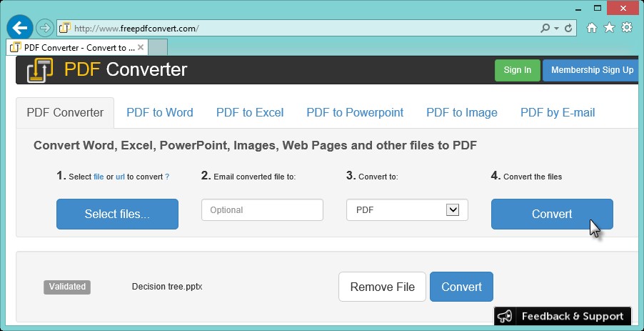644x331 pixels.
Task: Click the PDF Converter logo icon
Action: coord(40,70)
